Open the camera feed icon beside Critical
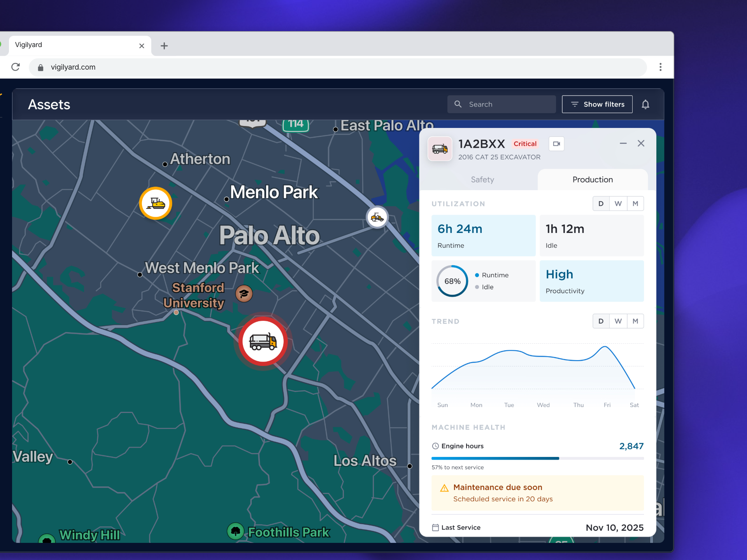This screenshot has height=560, width=747. click(x=556, y=143)
